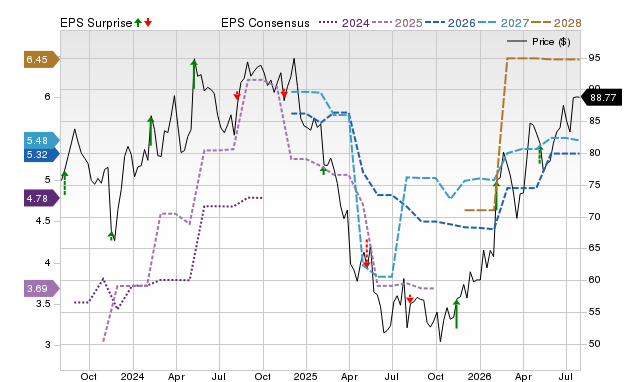Image resolution: width=640 pixels, height=382 pixels.
Task: Click the 4.5 label on the EPS axis
Action: pos(43,221)
